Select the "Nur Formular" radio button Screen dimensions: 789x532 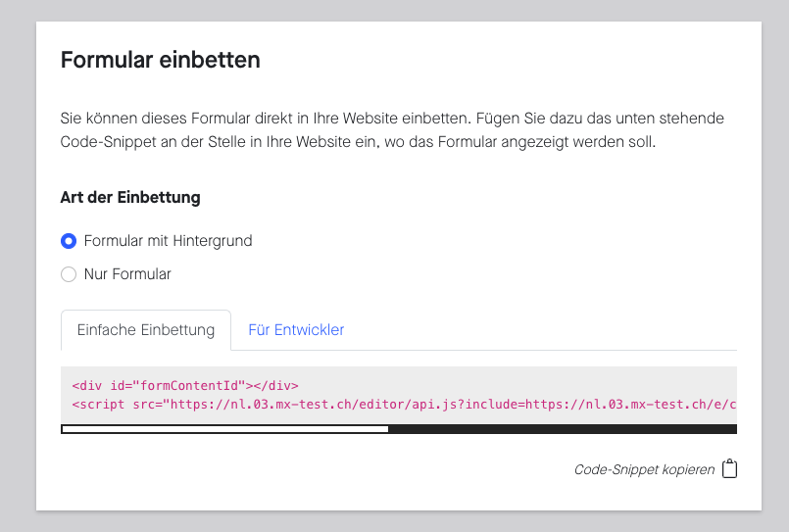pos(69,274)
